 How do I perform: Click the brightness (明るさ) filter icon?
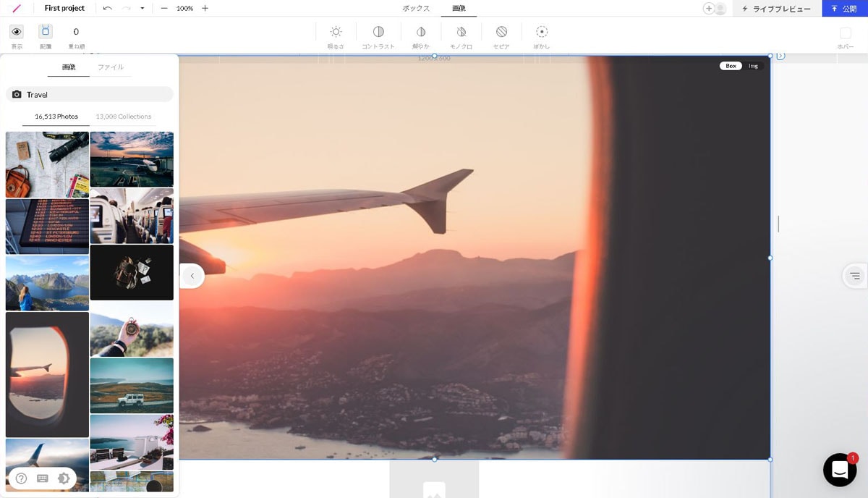336,32
